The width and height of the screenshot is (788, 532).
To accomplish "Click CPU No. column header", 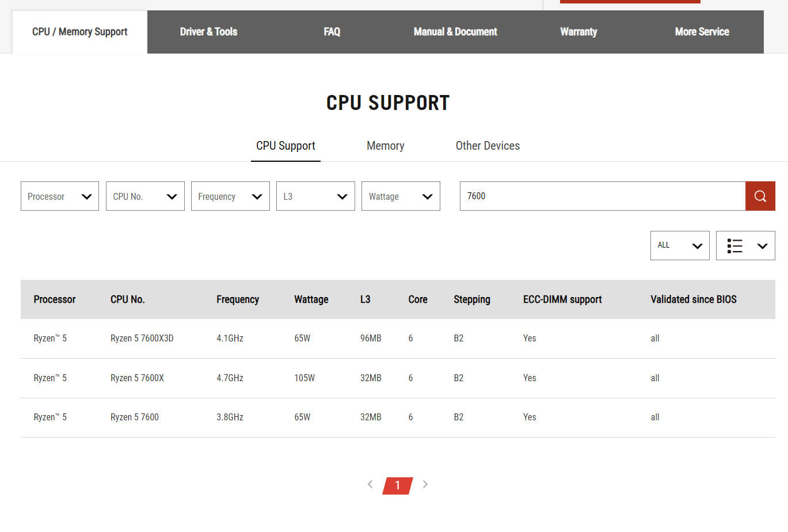I will 128,299.
